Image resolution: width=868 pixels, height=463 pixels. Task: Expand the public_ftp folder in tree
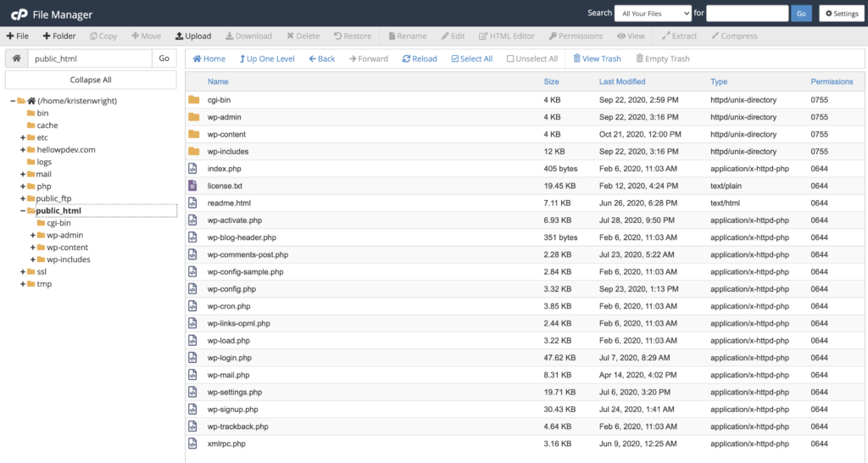(x=23, y=198)
